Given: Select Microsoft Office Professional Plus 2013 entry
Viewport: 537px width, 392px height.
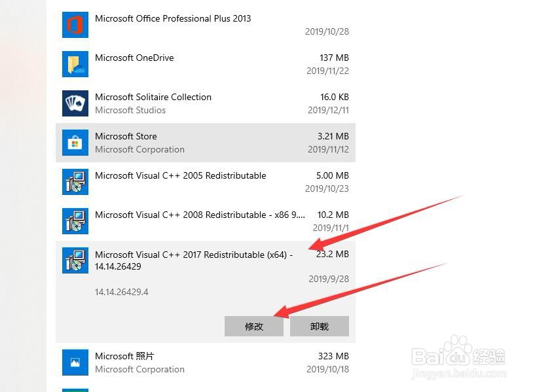Looking at the screenshot, I should pos(173,18).
